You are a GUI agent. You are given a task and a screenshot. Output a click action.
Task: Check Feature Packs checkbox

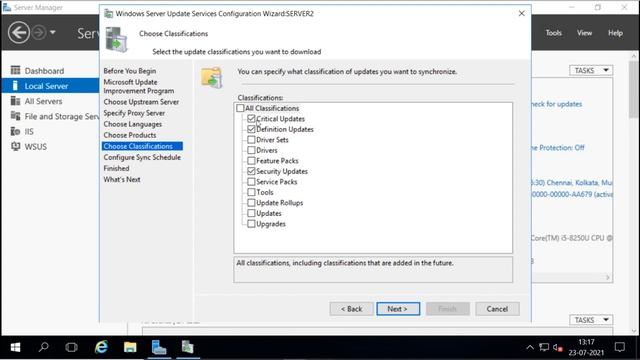tap(251, 161)
